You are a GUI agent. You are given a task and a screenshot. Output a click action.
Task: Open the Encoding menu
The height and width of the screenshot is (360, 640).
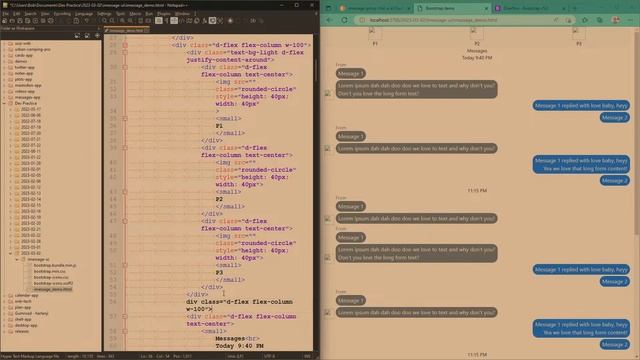[62, 14]
